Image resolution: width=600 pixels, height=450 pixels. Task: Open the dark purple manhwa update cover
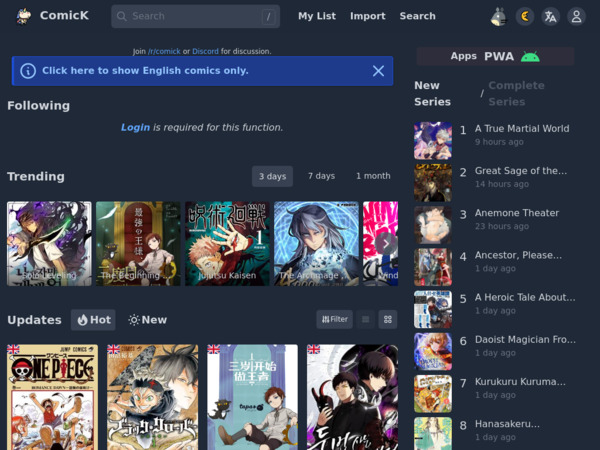[x=352, y=397]
